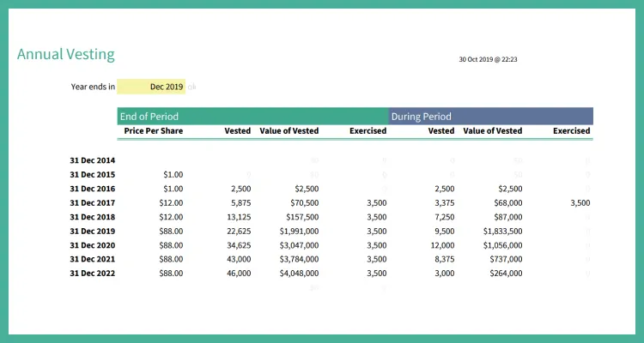
Task: Click the 'Annual Vesting' title
Action: 66,54
